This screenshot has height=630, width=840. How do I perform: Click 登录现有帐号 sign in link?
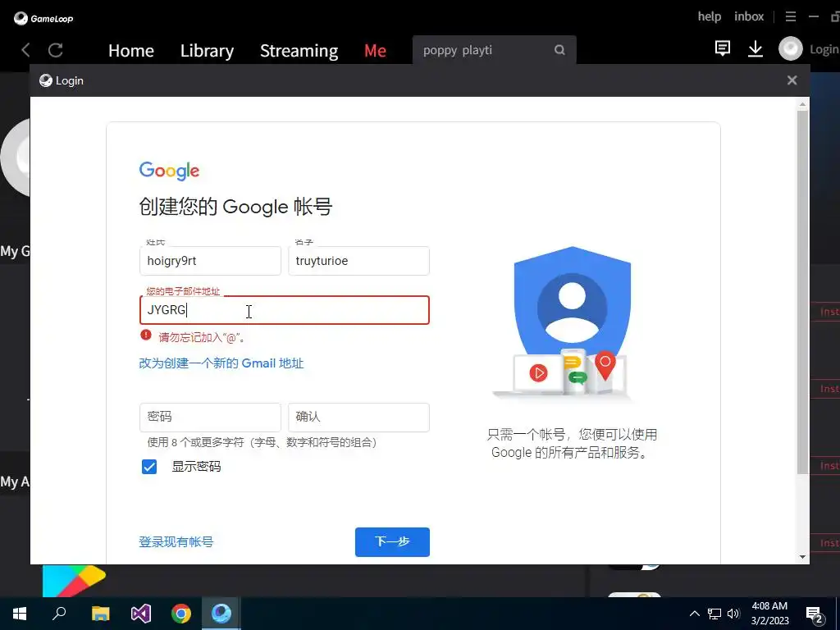pos(176,541)
